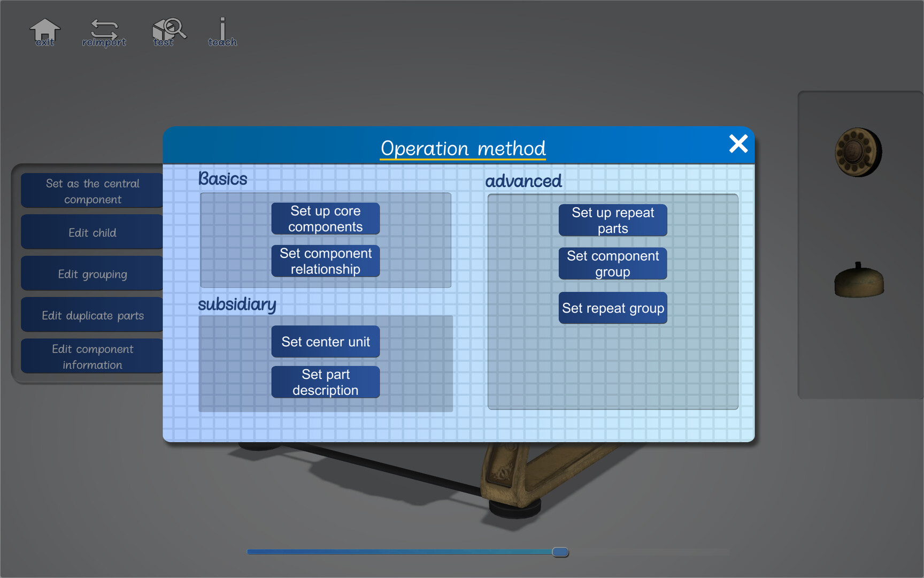Open Set component relationship help
This screenshot has width=924, height=578.
coord(326,261)
